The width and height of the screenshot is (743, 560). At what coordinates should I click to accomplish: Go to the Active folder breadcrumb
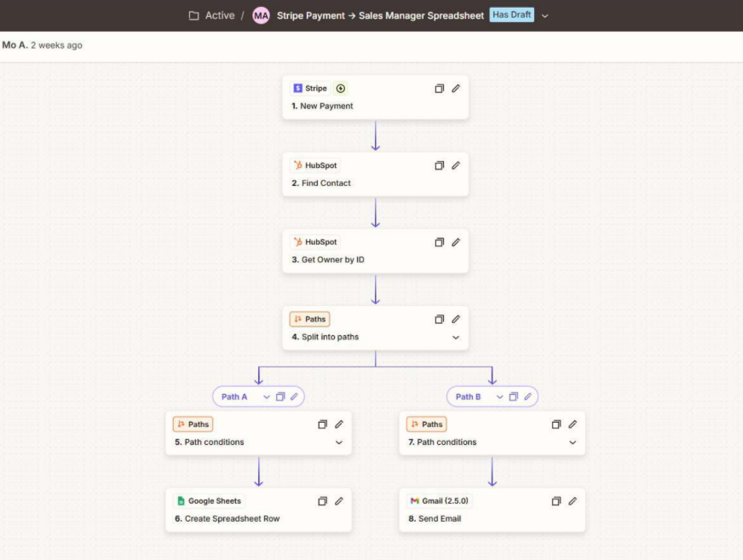point(220,15)
